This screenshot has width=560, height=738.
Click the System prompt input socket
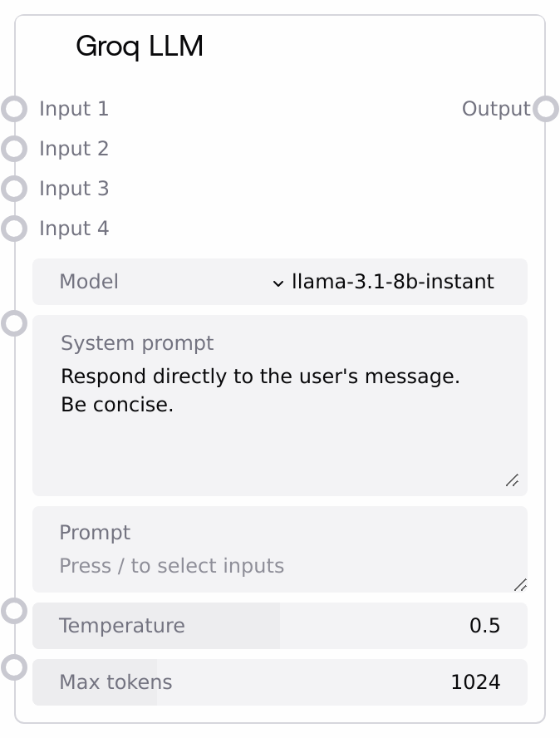click(14, 322)
